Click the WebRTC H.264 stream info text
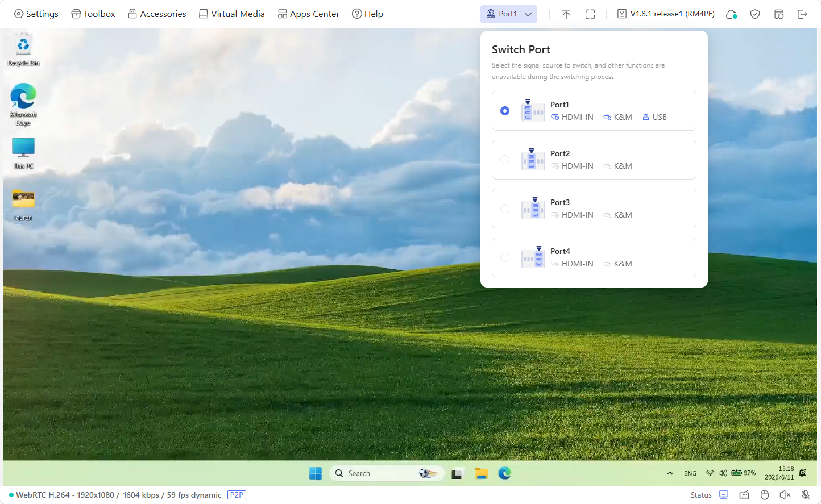 (x=119, y=495)
